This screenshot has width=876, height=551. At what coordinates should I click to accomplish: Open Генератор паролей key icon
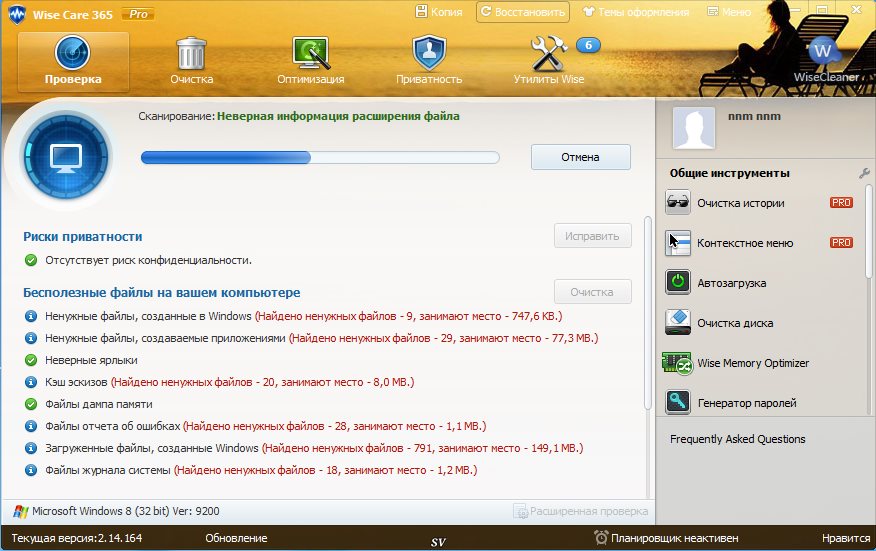pos(678,403)
